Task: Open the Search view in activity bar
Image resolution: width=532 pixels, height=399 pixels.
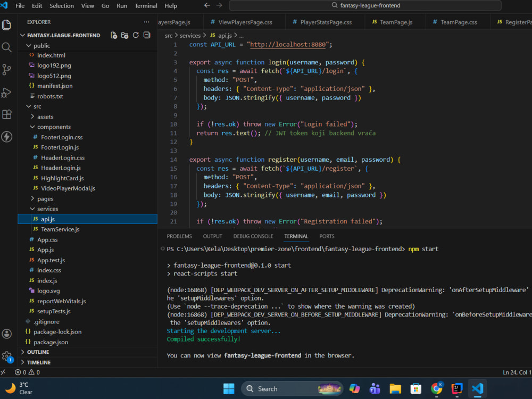Action: [x=7, y=47]
